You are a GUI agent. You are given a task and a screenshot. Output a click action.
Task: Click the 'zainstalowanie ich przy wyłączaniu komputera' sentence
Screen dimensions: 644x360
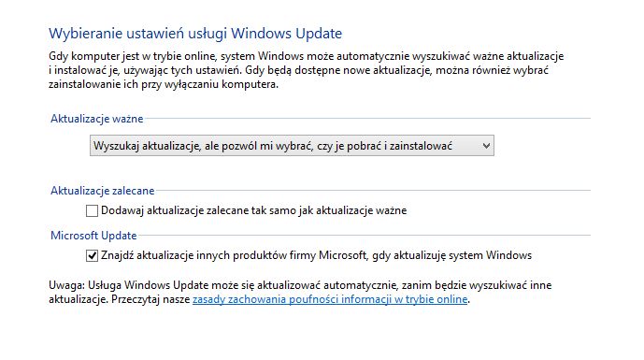(164, 84)
